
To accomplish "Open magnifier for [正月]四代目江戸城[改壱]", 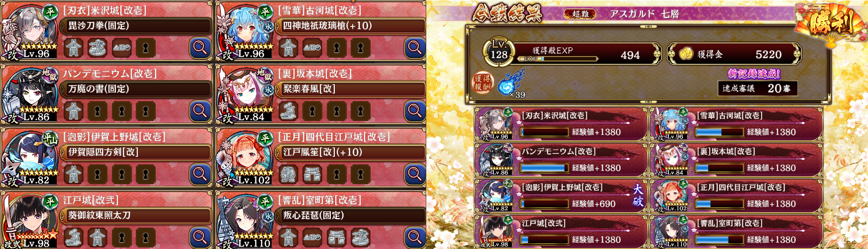I will click(415, 174).
